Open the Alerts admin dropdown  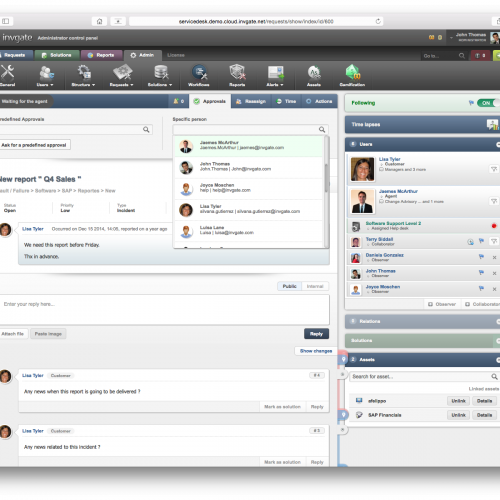275,76
